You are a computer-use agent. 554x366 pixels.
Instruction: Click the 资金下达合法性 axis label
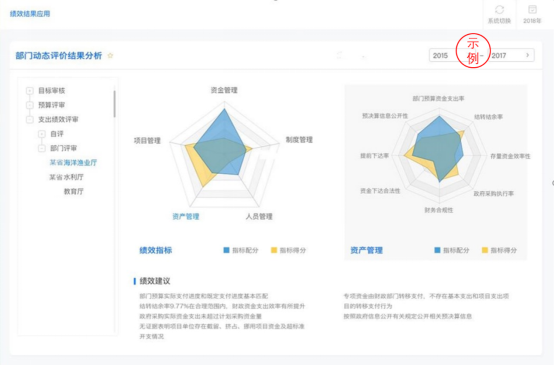click(380, 191)
